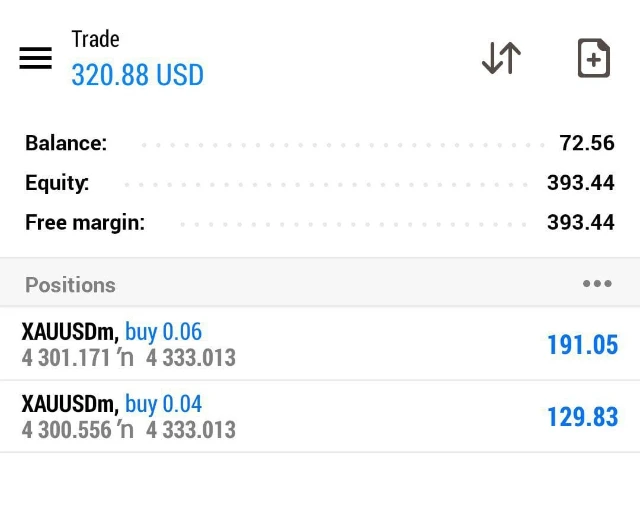
Task: Tap price line 4 300.556 to 4 333.013
Action: (128, 430)
